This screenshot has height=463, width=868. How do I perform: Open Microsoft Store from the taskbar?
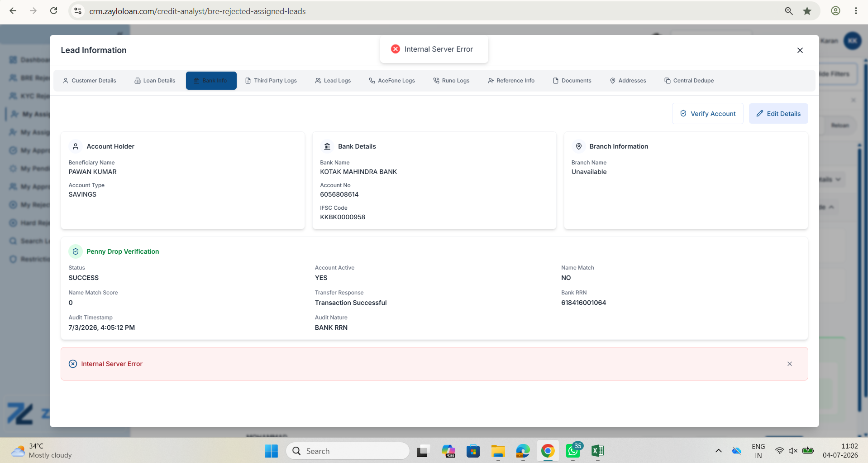[473, 451]
